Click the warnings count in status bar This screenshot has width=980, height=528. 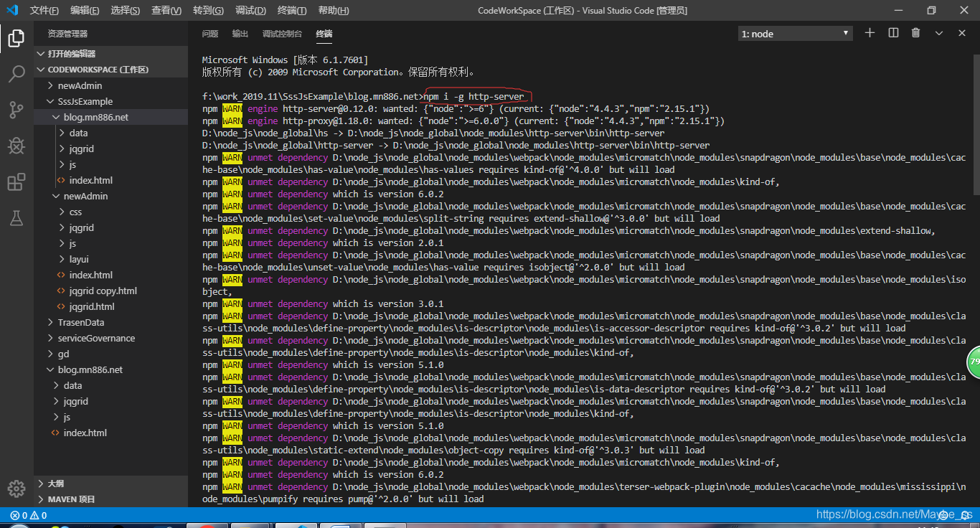(x=38, y=515)
